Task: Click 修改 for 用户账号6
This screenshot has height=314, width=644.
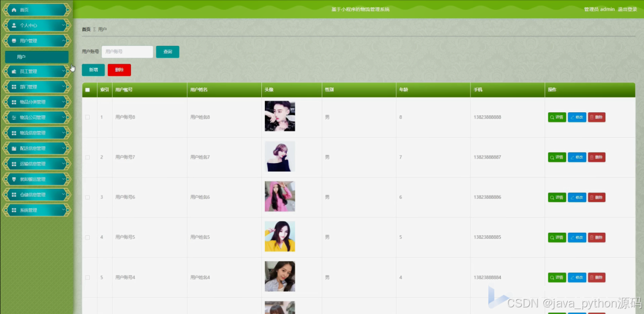Action: [577, 197]
